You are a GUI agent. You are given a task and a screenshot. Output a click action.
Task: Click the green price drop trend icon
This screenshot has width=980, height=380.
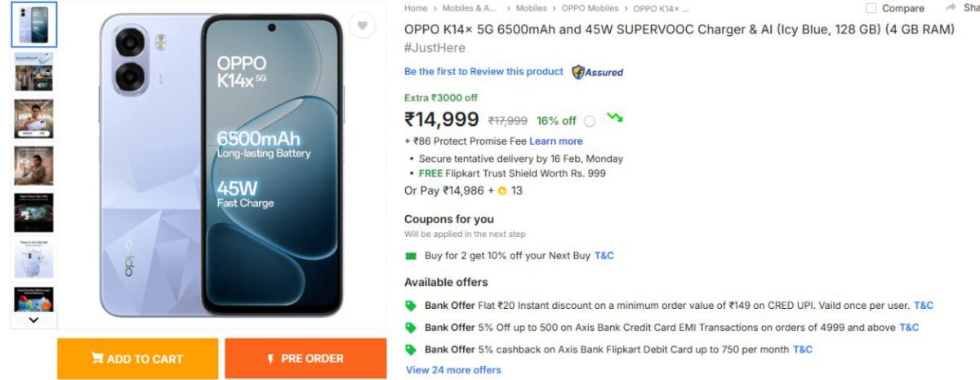[615, 118]
